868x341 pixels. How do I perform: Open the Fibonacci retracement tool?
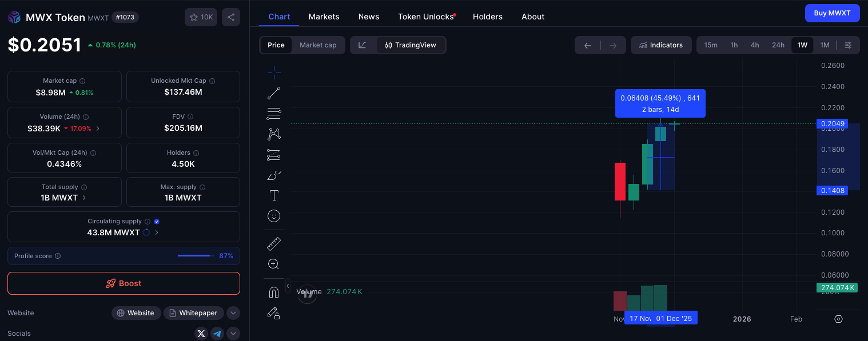pos(274,114)
